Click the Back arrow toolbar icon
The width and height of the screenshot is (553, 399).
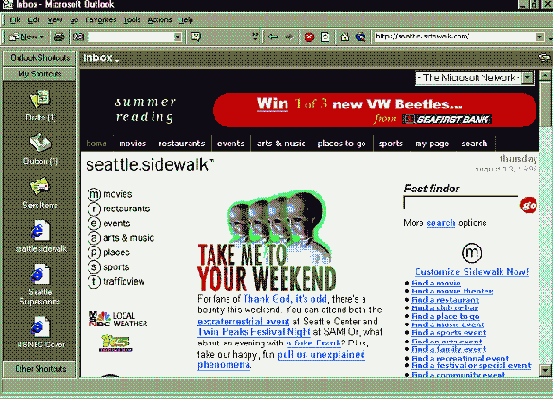point(273,37)
